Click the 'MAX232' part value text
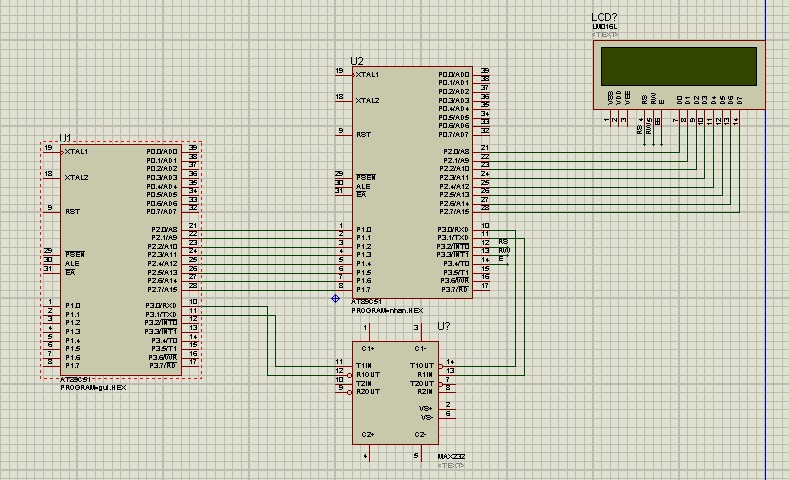Image resolution: width=789 pixels, height=480 pixels. click(451, 457)
